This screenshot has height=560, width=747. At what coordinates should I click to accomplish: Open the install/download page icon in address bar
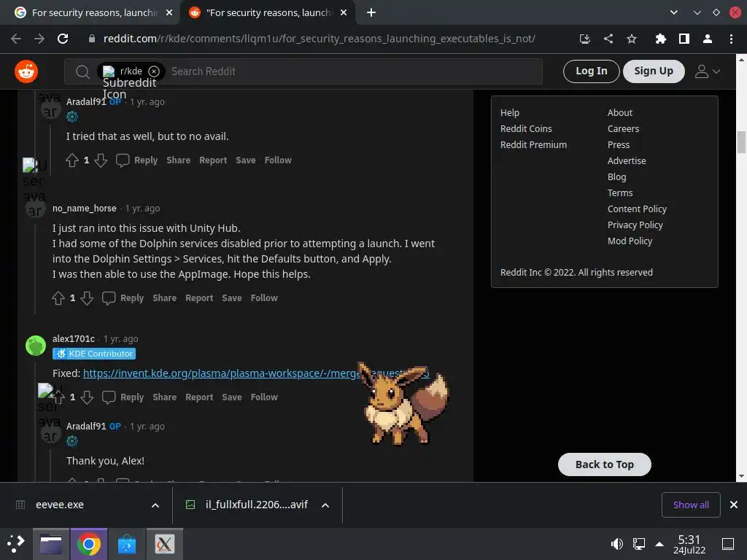coord(584,39)
